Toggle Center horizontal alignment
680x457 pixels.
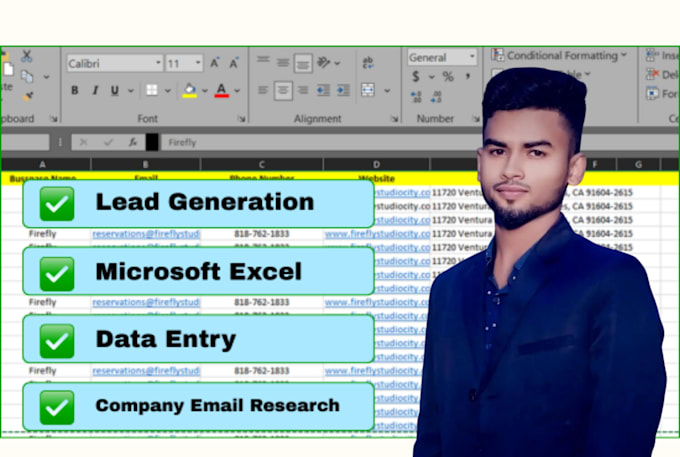coord(283,91)
